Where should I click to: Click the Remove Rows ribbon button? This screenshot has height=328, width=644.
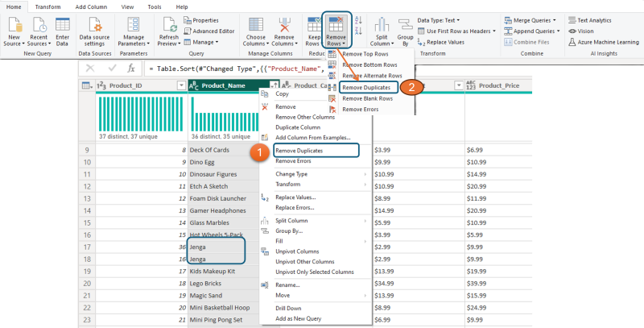click(x=336, y=32)
